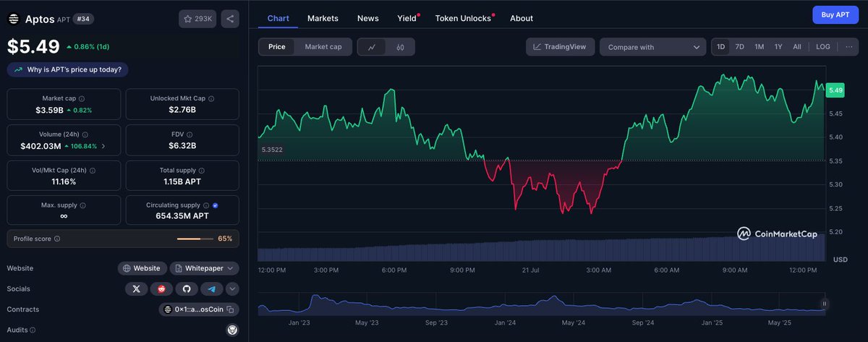Click the current price 5.49 axis label

tap(836, 90)
